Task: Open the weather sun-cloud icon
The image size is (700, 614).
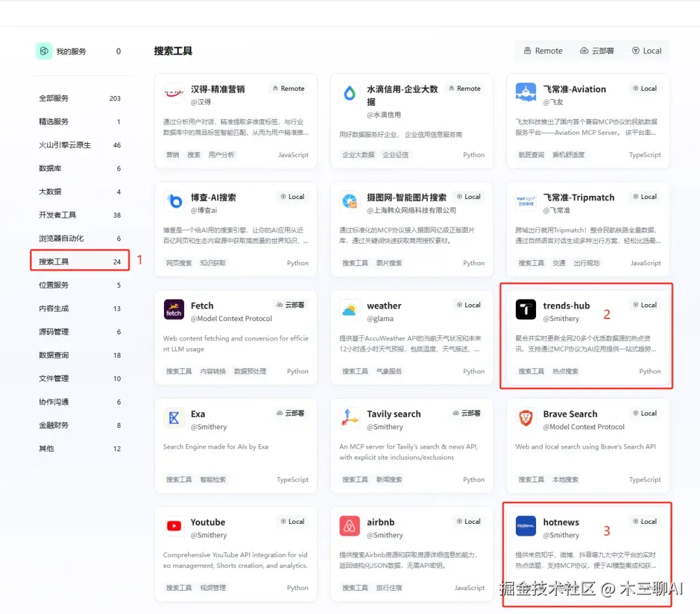Action: (349, 309)
